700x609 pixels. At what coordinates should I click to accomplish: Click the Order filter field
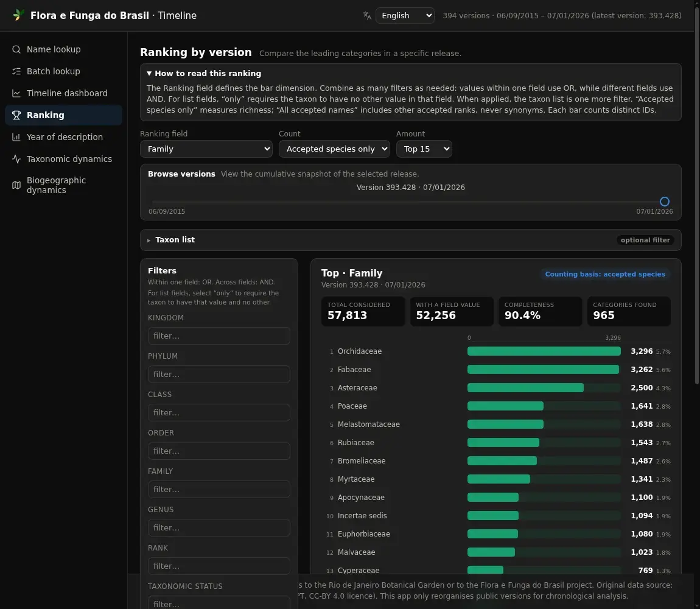219,451
